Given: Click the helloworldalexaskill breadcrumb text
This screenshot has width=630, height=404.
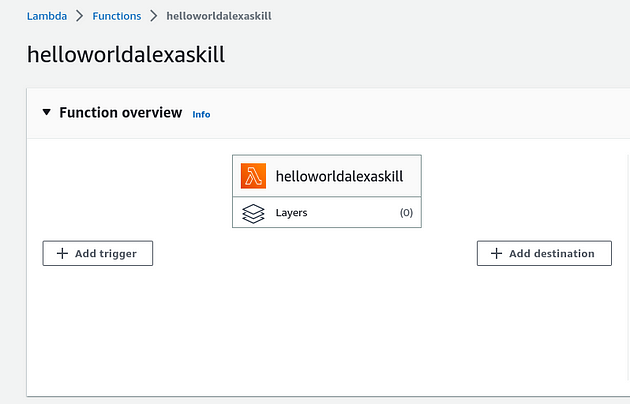Looking at the screenshot, I should click(x=219, y=16).
